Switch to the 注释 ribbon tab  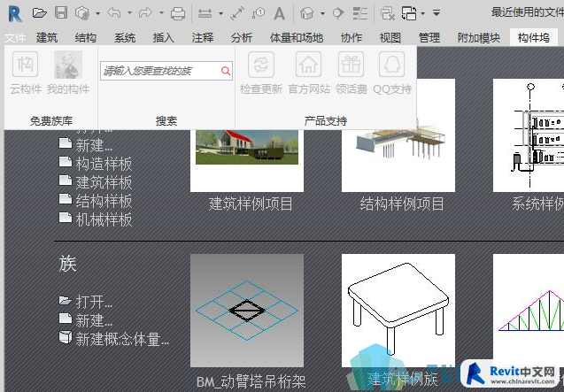coord(203,38)
